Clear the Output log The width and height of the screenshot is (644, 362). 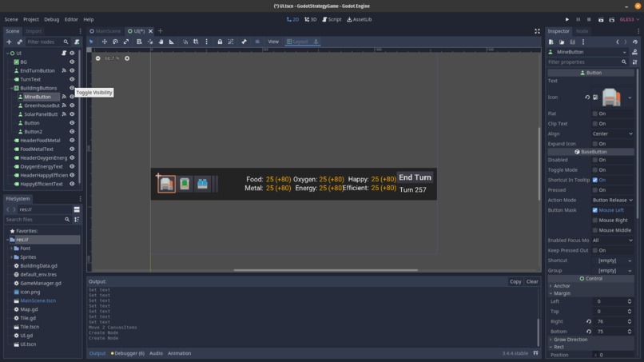532,282
